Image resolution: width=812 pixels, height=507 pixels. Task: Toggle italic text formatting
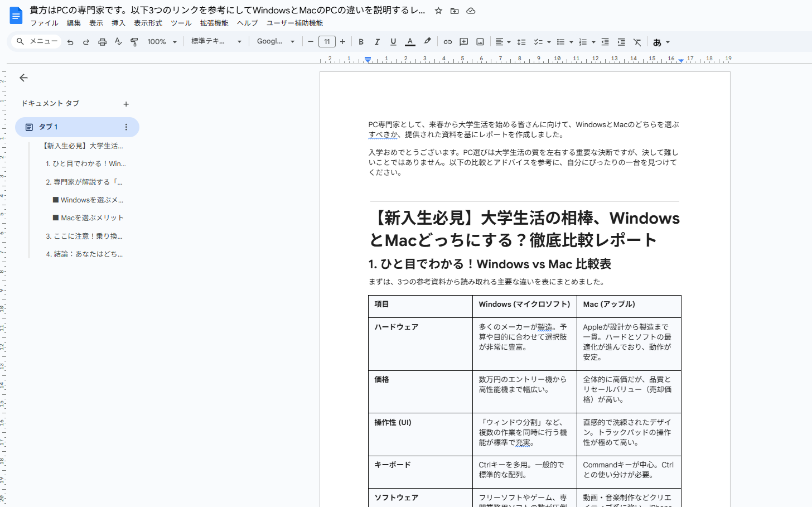click(x=377, y=42)
